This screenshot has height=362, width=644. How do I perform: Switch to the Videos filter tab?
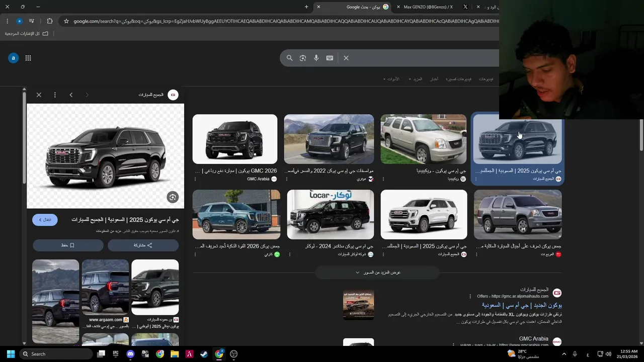point(486,79)
